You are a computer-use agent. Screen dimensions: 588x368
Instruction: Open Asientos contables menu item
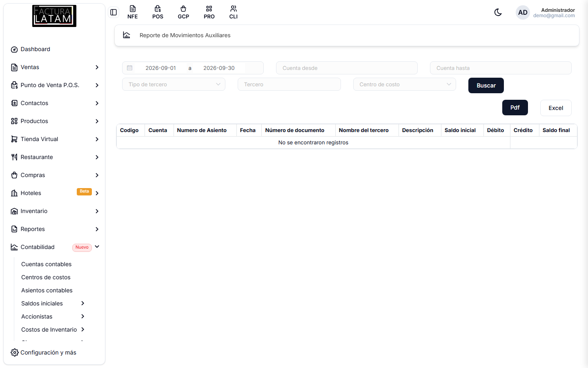point(47,290)
